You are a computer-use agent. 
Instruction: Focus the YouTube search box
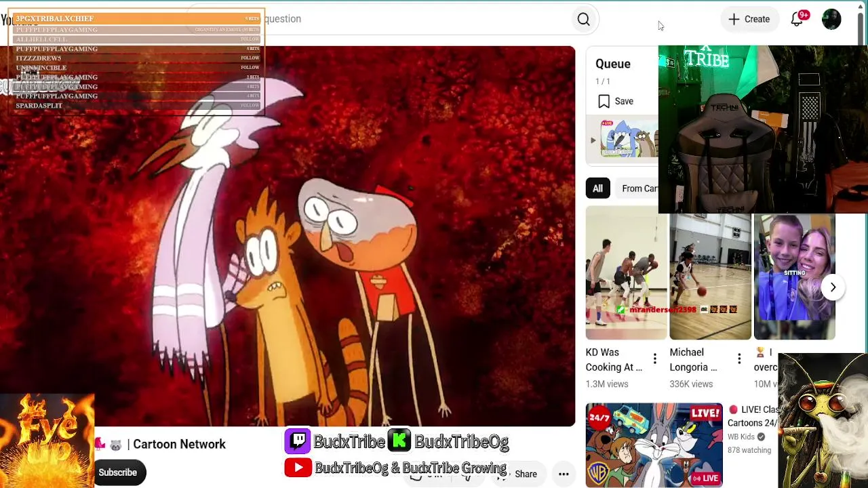pos(380,19)
